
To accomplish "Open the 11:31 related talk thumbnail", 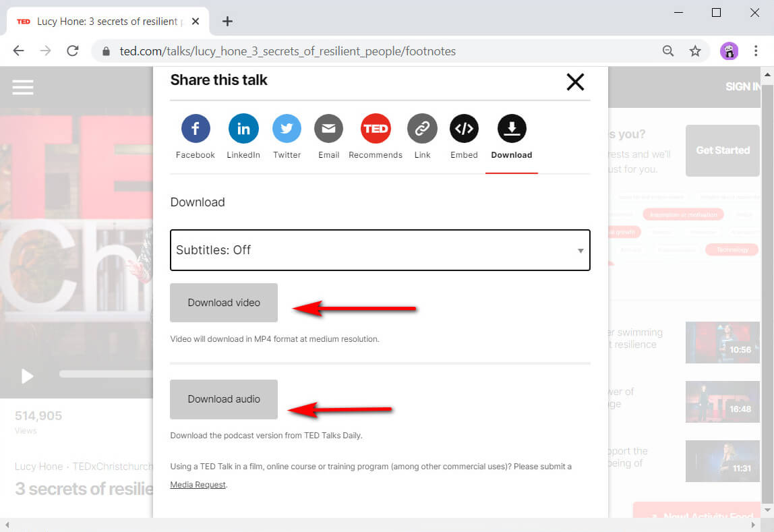I will point(723,461).
